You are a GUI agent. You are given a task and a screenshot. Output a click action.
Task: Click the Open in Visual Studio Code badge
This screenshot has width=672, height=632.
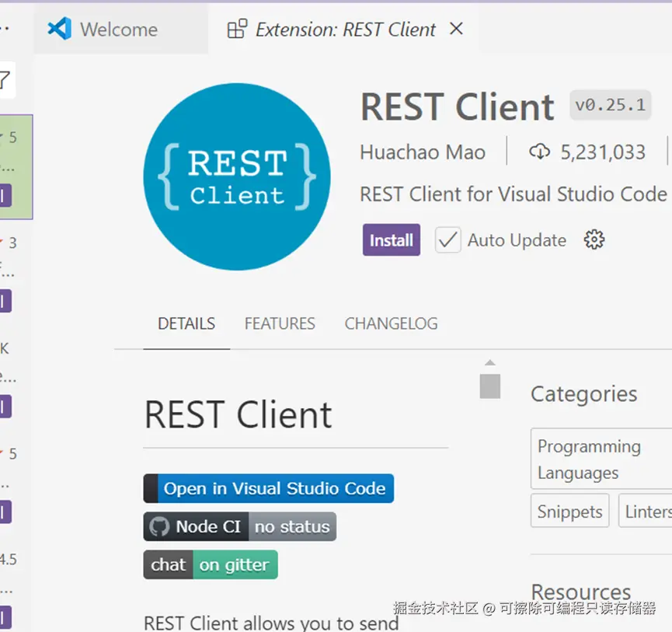pyautogui.click(x=269, y=488)
